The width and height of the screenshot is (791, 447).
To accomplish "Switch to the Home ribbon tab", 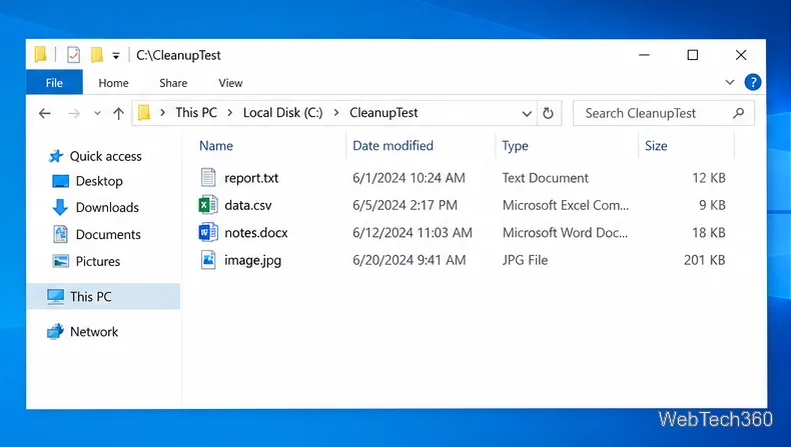I will pyautogui.click(x=114, y=83).
